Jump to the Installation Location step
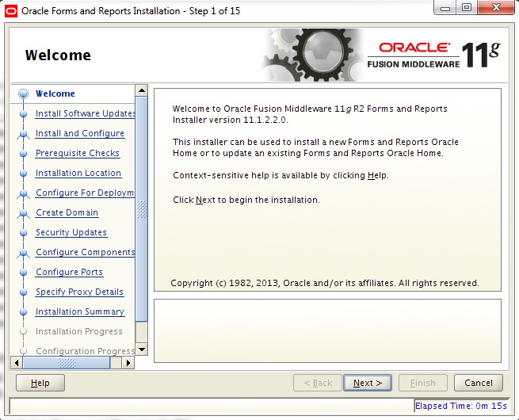The height and width of the screenshot is (420, 519). (78, 174)
